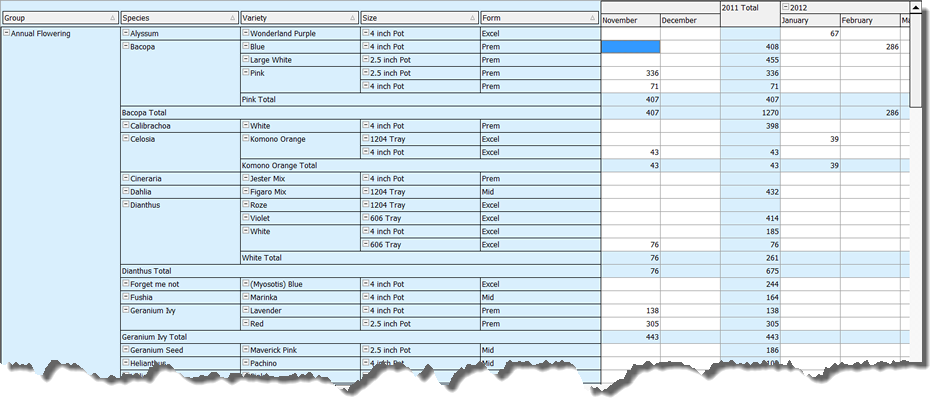Select the November column header
The height and width of the screenshot is (413, 938).
click(630, 21)
